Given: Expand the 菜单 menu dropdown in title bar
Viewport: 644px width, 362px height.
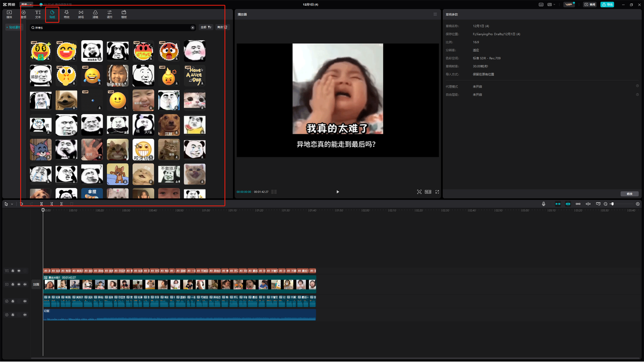Looking at the screenshot, I should 26,4.
